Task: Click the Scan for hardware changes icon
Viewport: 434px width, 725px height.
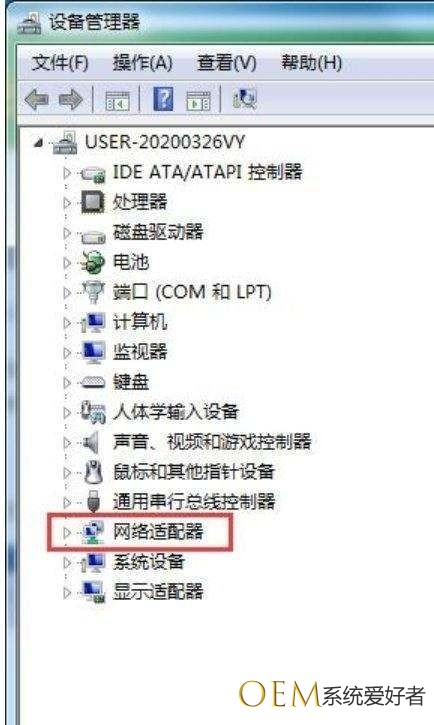Action: coord(244,98)
